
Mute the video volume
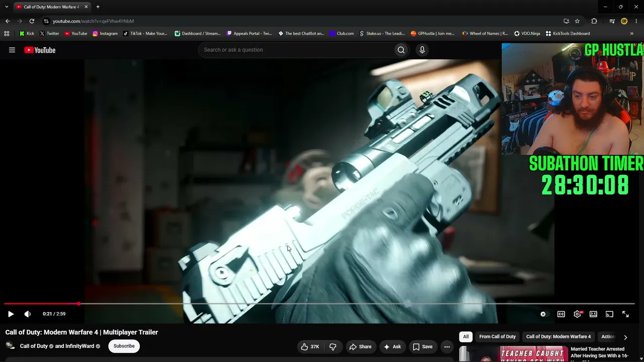(x=27, y=314)
